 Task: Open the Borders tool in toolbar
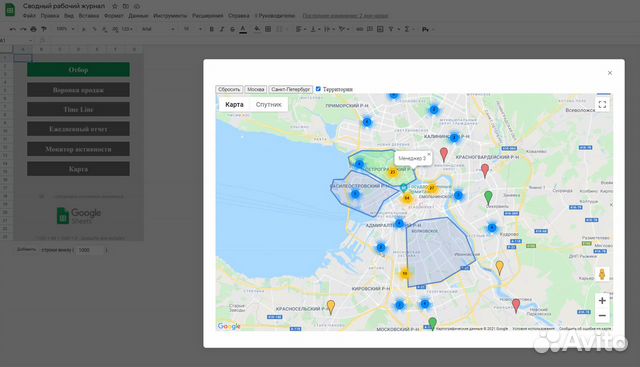point(268,29)
